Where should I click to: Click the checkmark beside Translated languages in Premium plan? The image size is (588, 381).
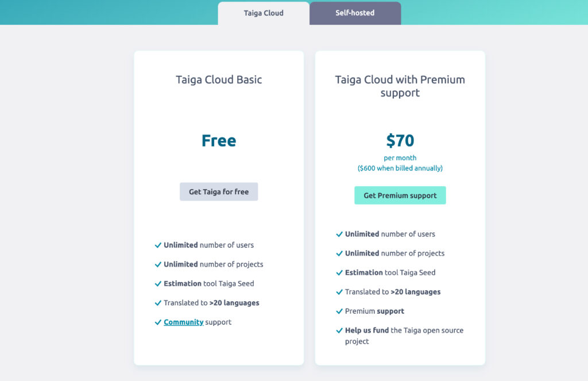(x=339, y=292)
